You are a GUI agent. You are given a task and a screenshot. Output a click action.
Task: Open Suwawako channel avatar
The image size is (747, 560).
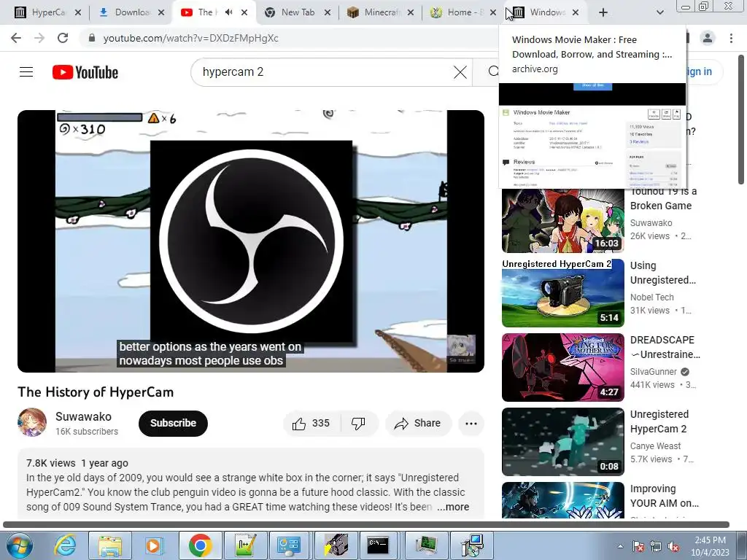[x=32, y=422]
